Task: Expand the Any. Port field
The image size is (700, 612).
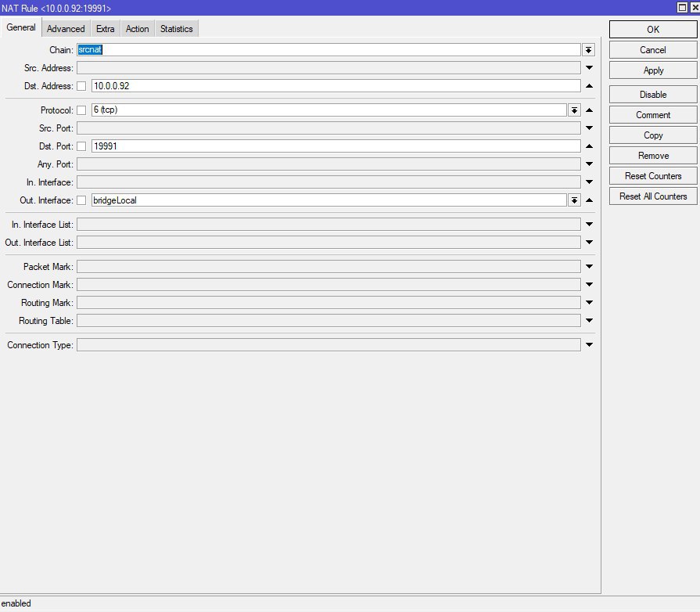Action: point(589,164)
